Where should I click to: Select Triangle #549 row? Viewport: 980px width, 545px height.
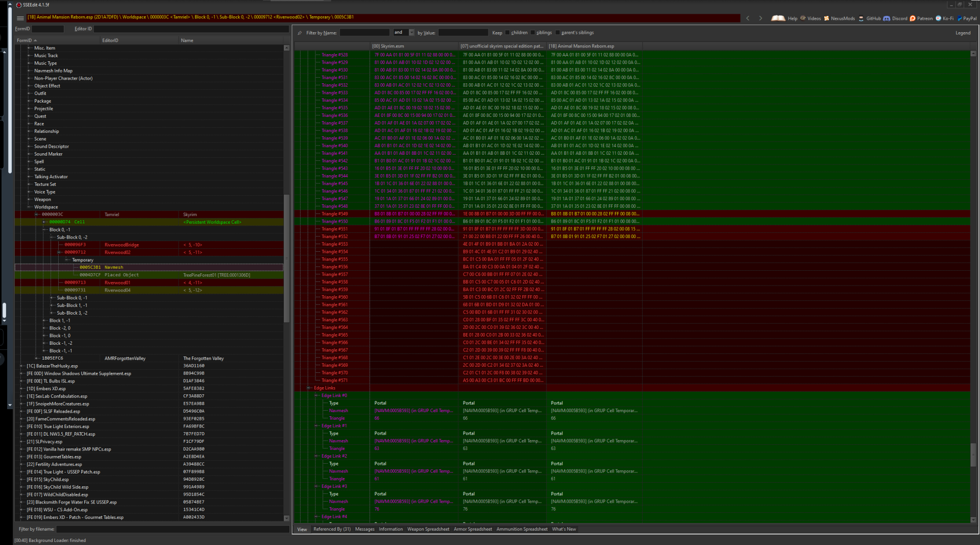(x=631, y=214)
